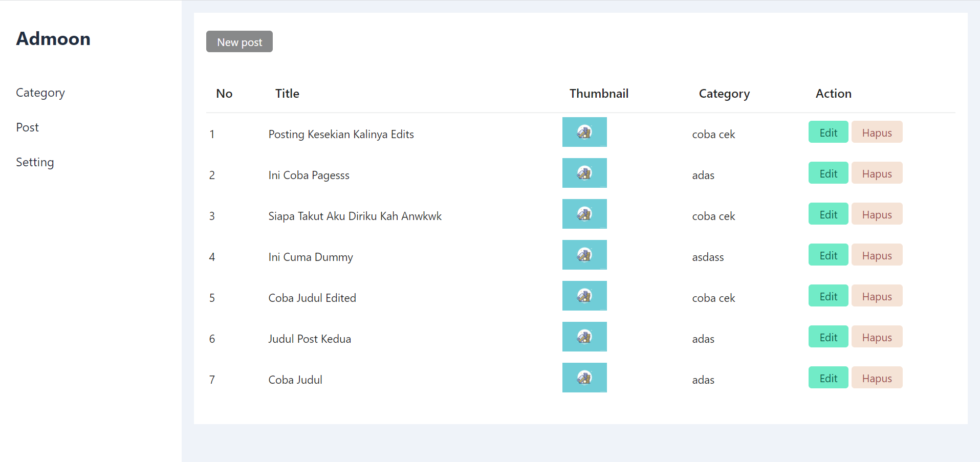The width and height of the screenshot is (980, 462).
Task: Edit the Coba Judul Edited post
Action: click(x=828, y=296)
